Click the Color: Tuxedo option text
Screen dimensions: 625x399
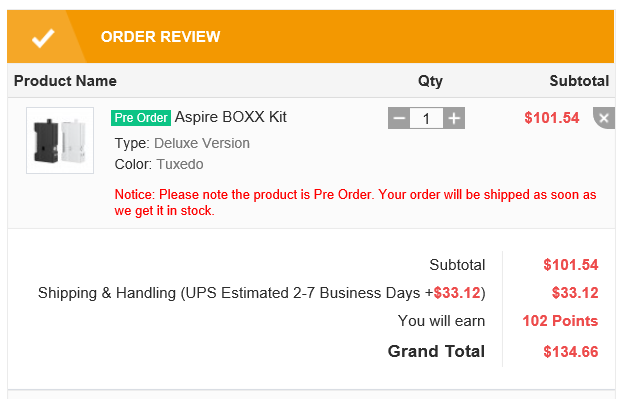click(159, 164)
